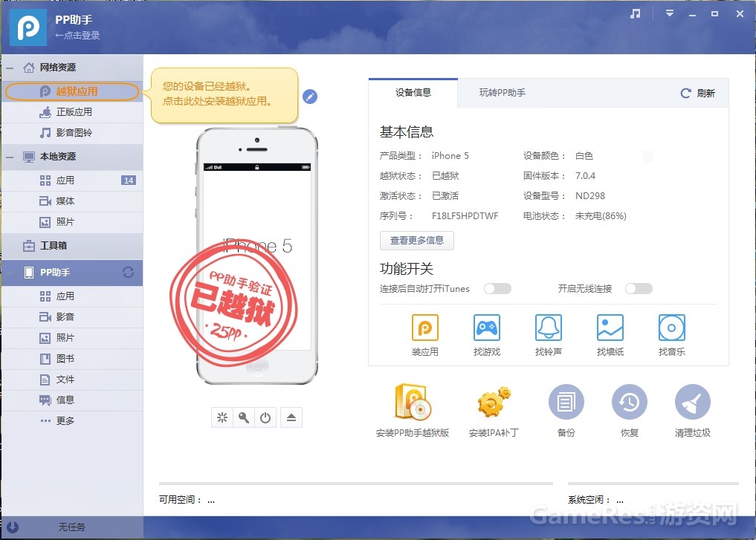
Task: Open local 媒体 in sidebar
Action: coord(72,201)
